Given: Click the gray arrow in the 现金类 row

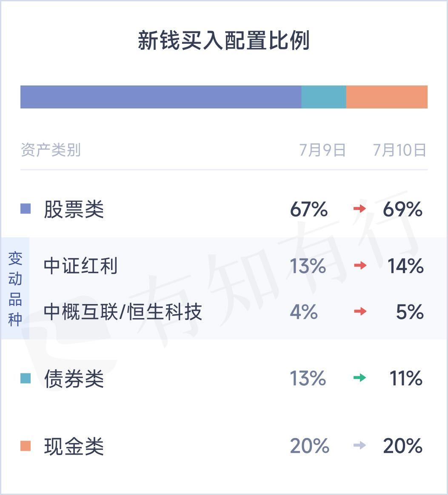Looking at the screenshot, I should point(360,445).
